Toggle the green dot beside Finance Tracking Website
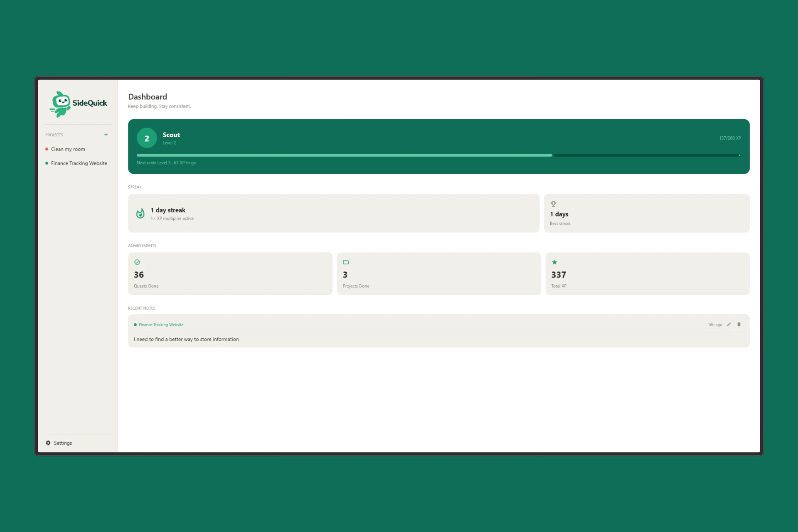 tap(47, 163)
